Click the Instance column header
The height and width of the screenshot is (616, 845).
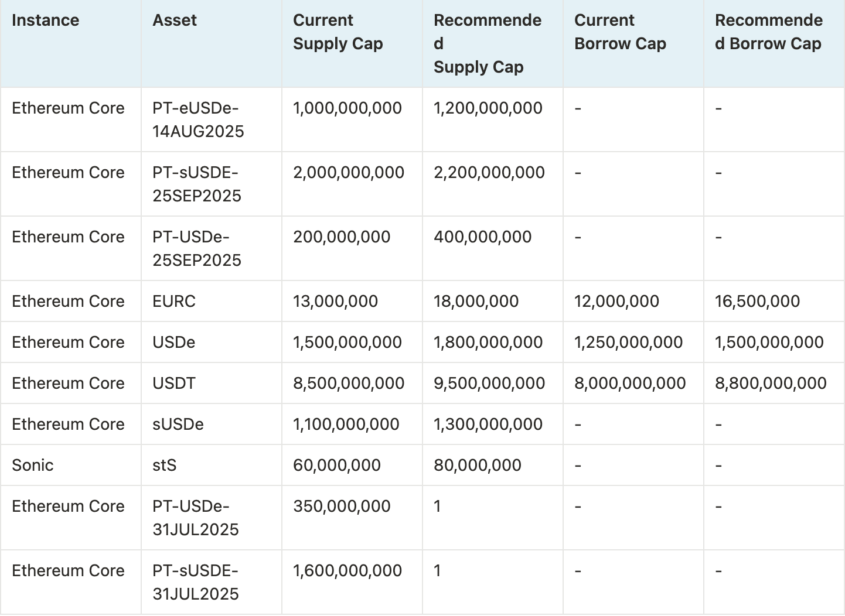tap(46, 20)
